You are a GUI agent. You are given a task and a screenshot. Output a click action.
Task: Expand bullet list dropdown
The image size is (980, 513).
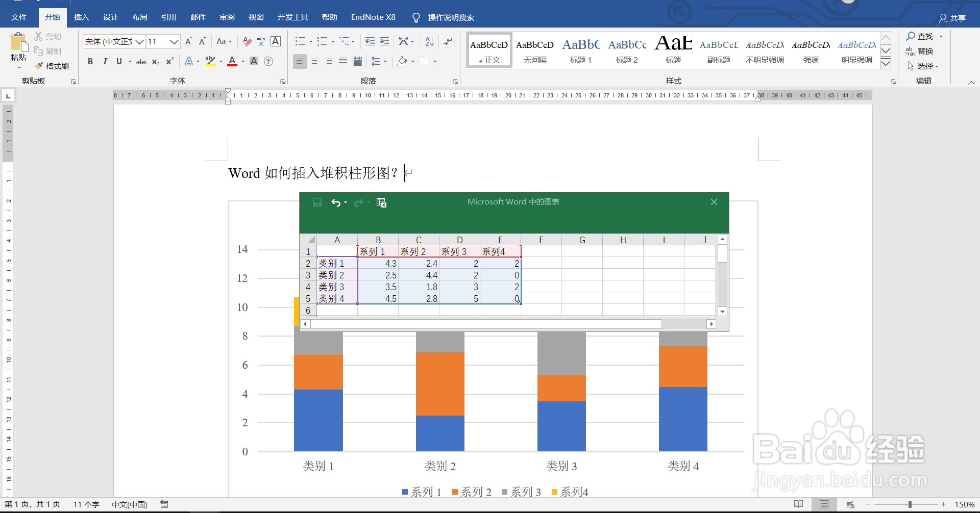click(x=311, y=42)
